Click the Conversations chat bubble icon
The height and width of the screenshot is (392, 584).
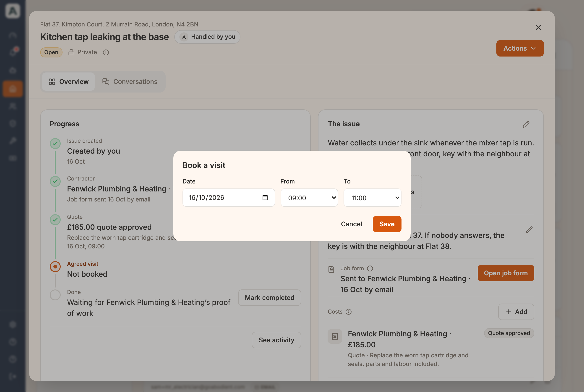106,82
